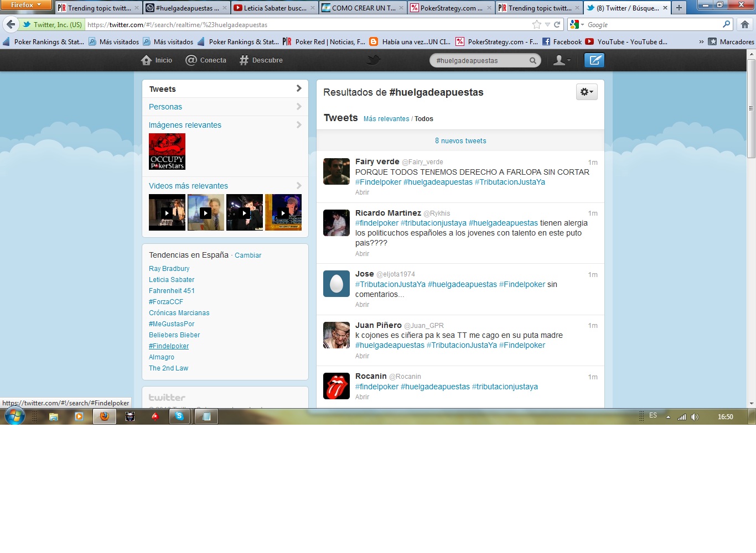The width and height of the screenshot is (756, 553).
Task: Open Marcadores bookmarks menu
Action: [731, 41]
